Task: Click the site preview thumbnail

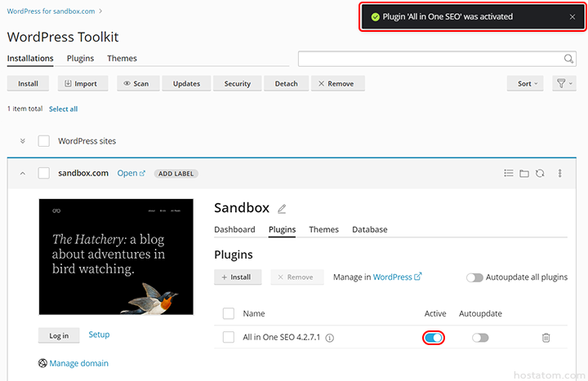Action: 116,257
